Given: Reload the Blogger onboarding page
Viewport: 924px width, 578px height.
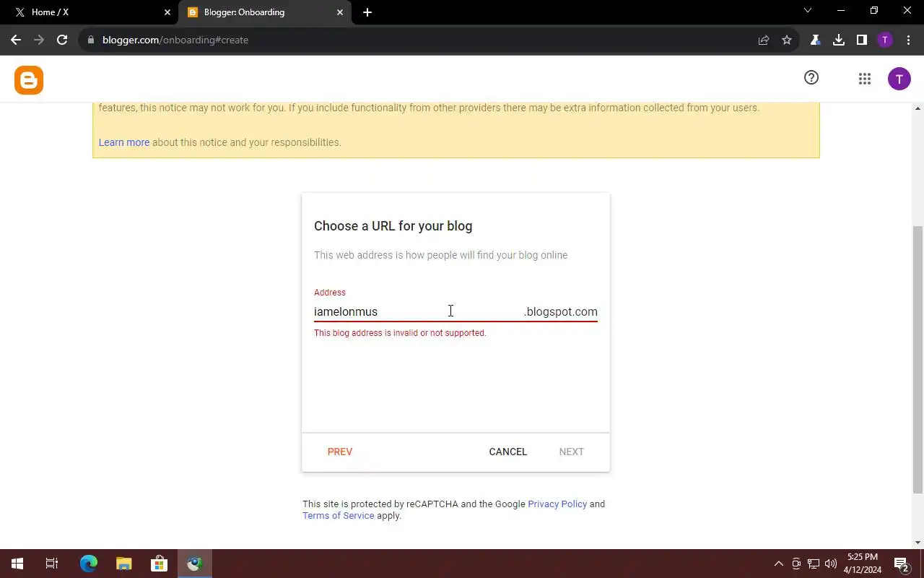Looking at the screenshot, I should coord(62,40).
